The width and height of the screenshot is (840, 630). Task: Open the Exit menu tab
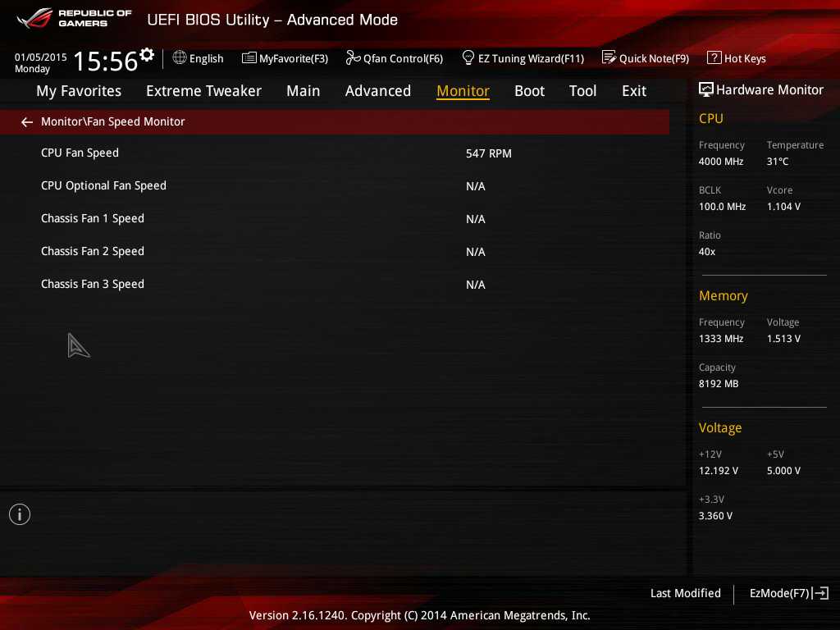[x=633, y=91]
